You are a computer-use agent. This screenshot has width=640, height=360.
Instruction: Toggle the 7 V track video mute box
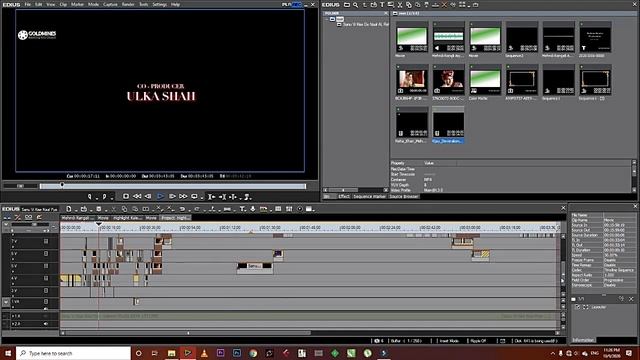(46, 241)
